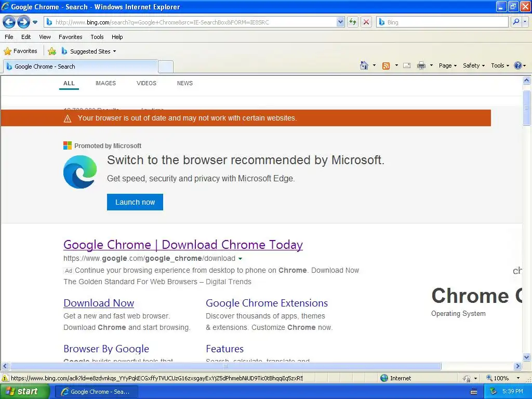532x399 pixels.
Task: Switch to the VIDEOS results tab
Action: point(146,83)
